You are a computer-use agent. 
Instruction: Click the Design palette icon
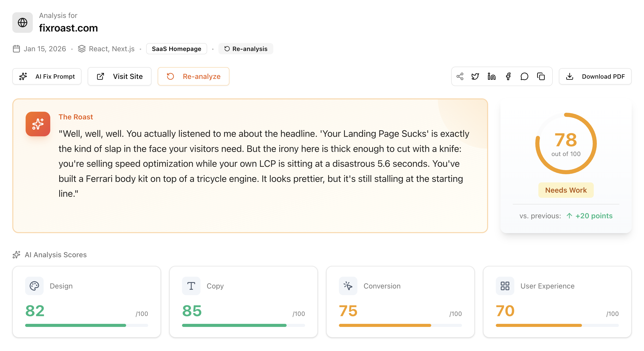pyautogui.click(x=34, y=286)
